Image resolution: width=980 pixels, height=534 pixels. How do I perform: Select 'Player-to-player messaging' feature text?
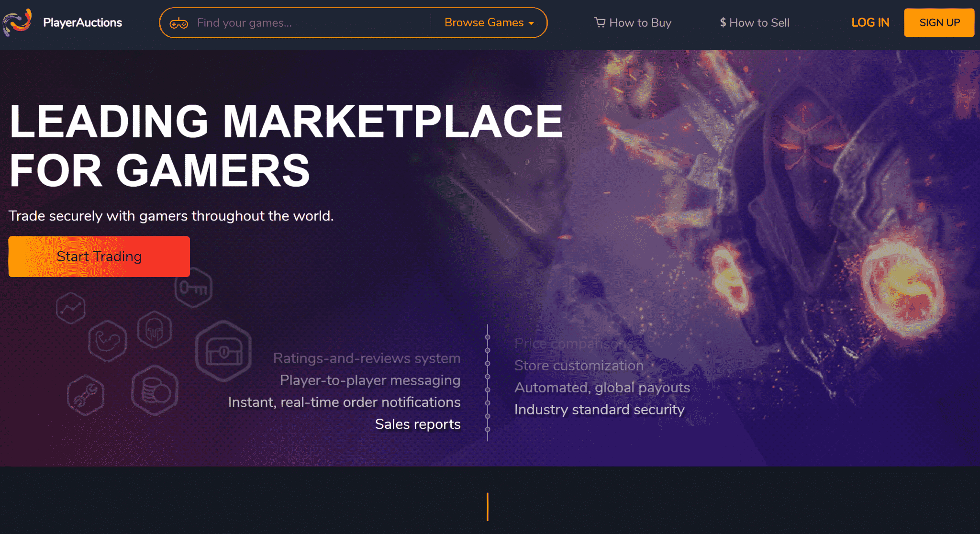(370, 380)
